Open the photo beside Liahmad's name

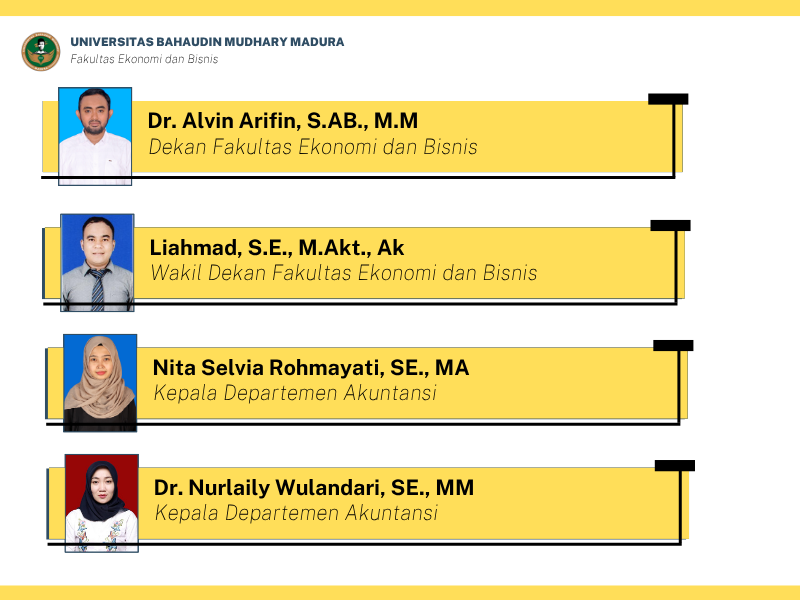click(97, 262)
